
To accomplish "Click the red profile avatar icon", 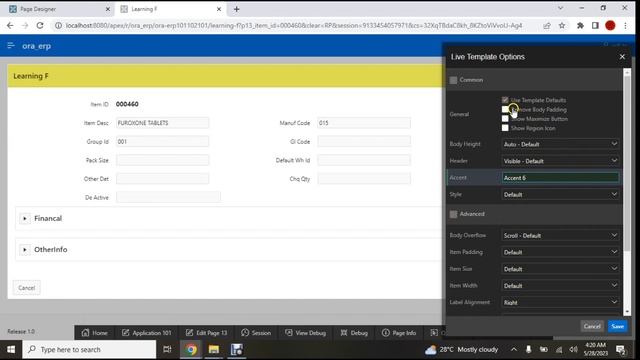I will click(610, 25).
